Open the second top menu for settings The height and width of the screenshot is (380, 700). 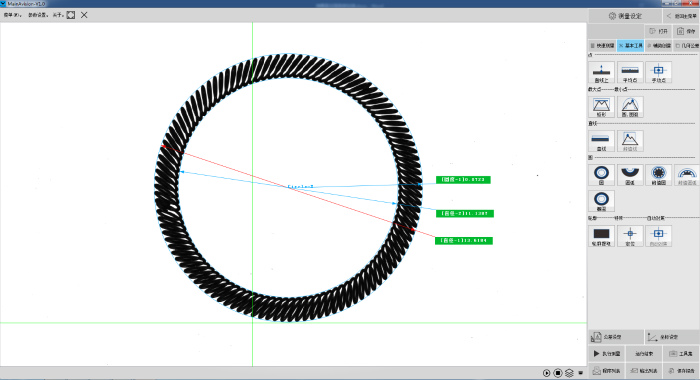pyautogui.click(x=38, y=15)
